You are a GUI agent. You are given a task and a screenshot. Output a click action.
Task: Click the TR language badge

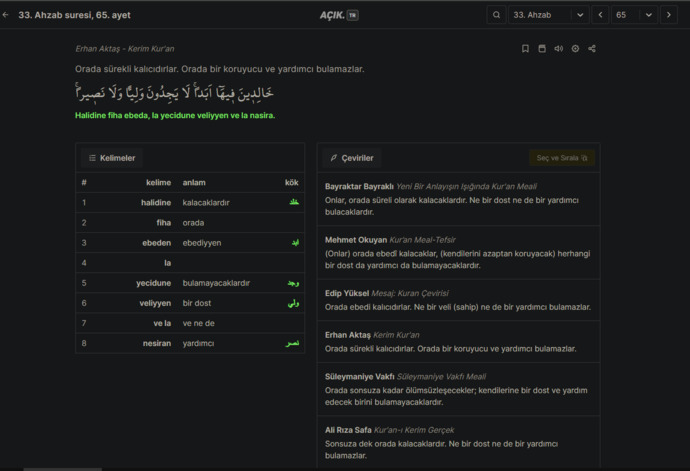pos(352,15)
